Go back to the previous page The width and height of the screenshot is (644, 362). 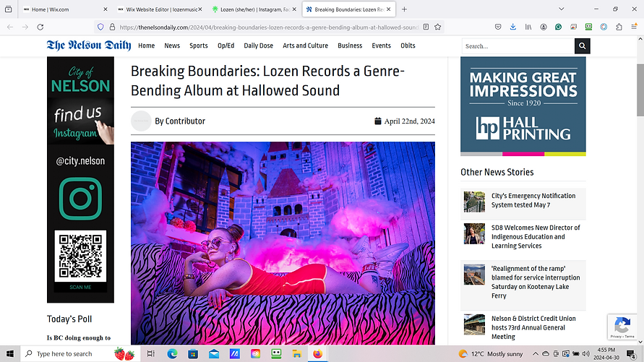(10, 27)
